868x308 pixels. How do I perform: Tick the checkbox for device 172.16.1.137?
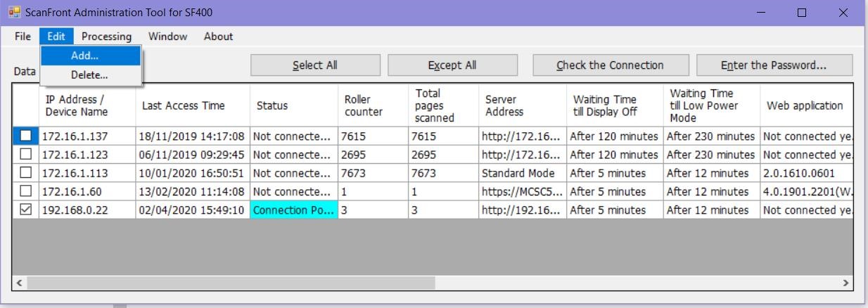pyautogui.click(x=26, y=136)
